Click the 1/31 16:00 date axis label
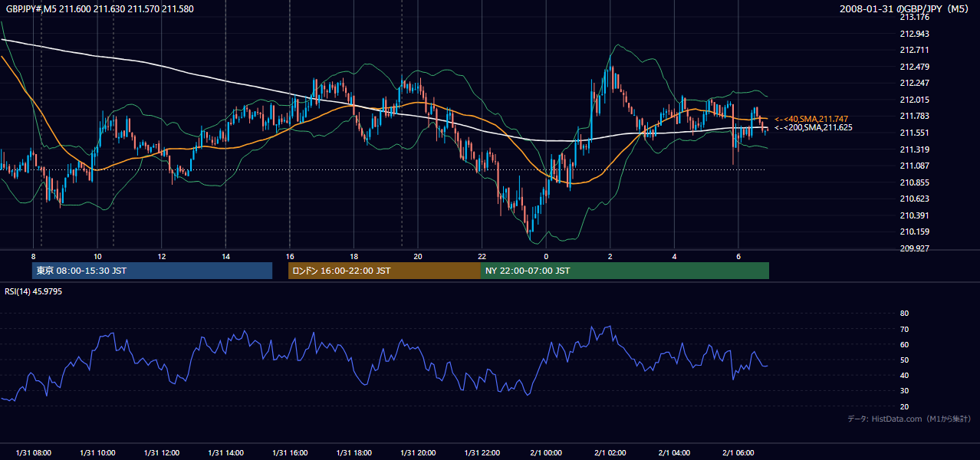This screenshot has height=460, width=980. (x=290, y=453)
